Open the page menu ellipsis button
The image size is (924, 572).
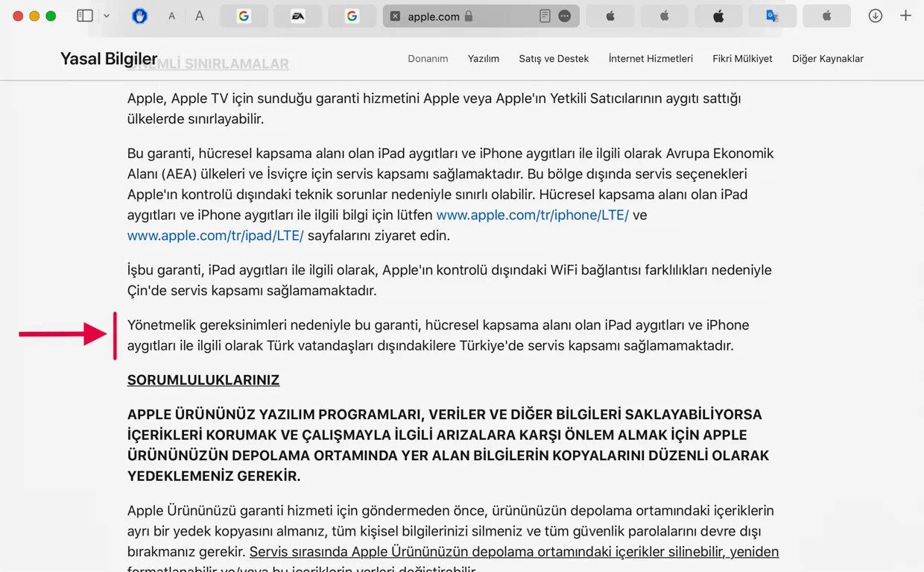pos(565,16)
